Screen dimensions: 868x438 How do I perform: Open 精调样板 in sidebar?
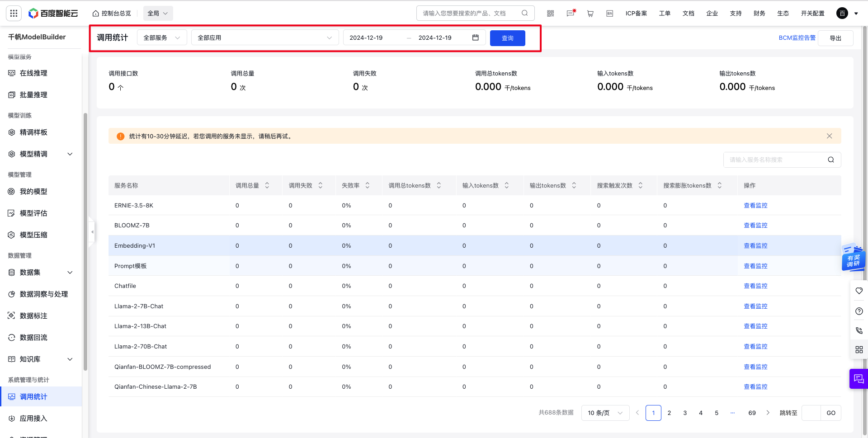click(x=33, y=132)
